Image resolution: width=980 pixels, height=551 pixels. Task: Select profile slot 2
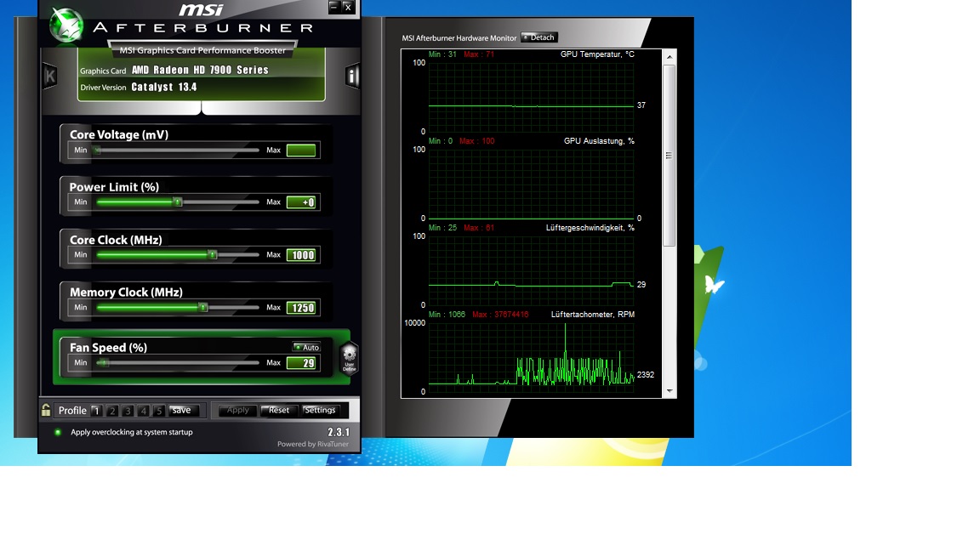coord(112,411)
